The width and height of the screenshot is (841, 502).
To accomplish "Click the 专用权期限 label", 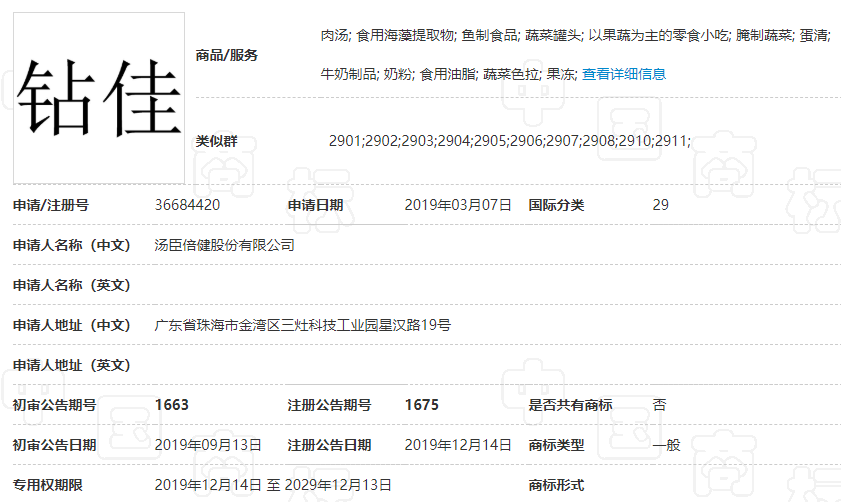I will click(x=48, y=485).
